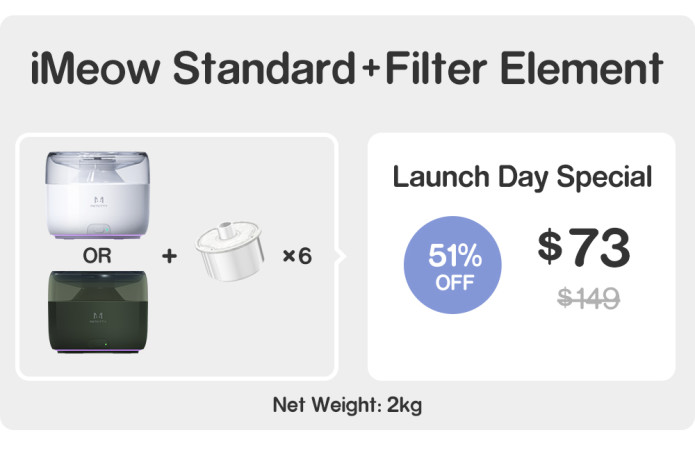Click the button on white fountain base
The width and height of the screenshot is (695, 453).
pos(98,230)
